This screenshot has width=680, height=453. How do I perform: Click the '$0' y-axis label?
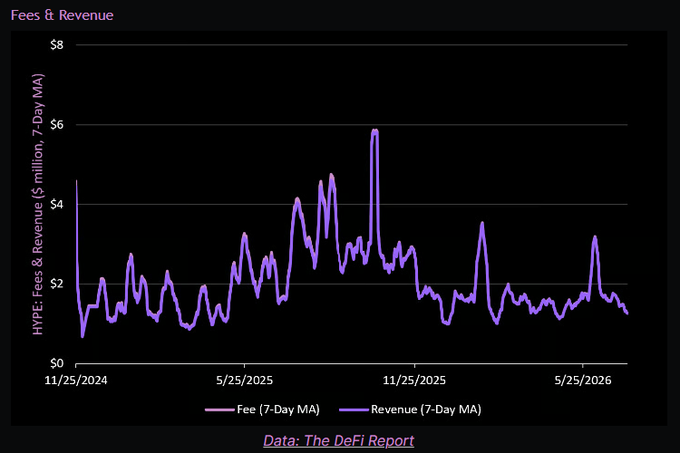click(x=57, y=363)
